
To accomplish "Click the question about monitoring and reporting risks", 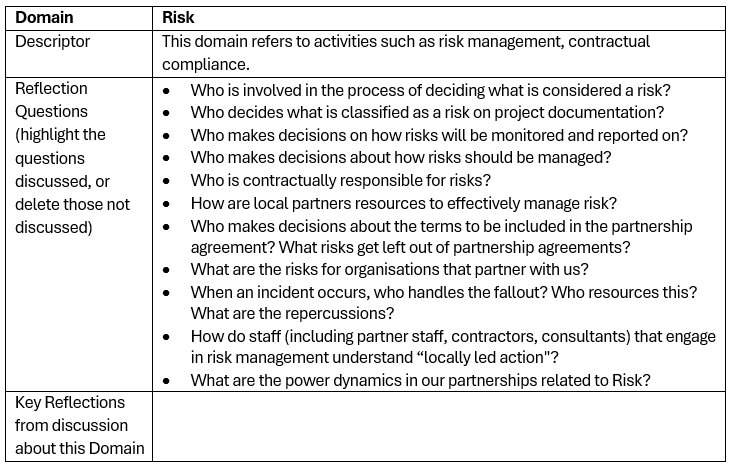I will [x=439, y=135].
